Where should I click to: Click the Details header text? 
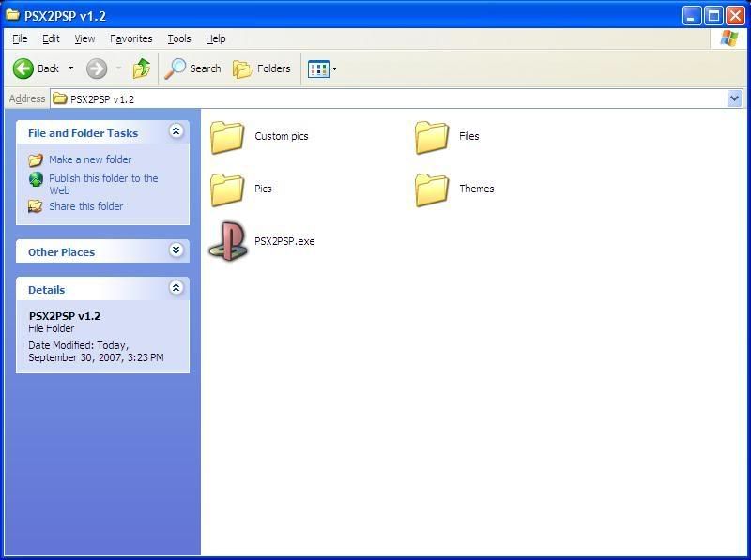(46, 290)
